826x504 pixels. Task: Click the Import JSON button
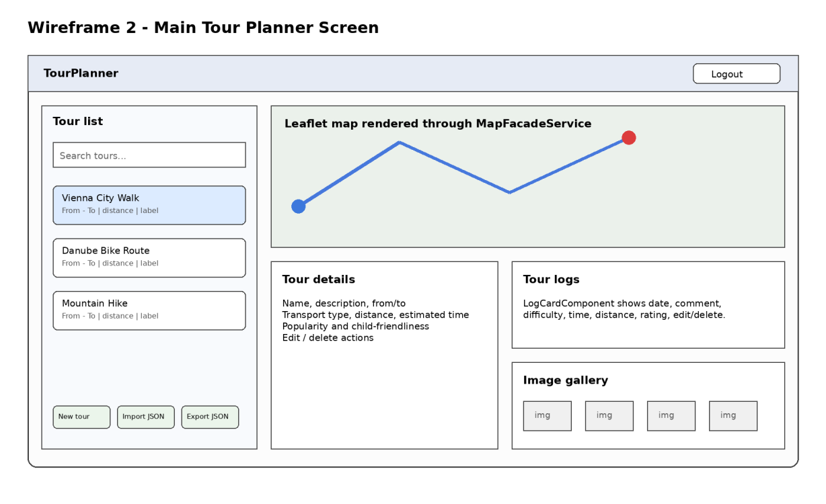point(146,417)
